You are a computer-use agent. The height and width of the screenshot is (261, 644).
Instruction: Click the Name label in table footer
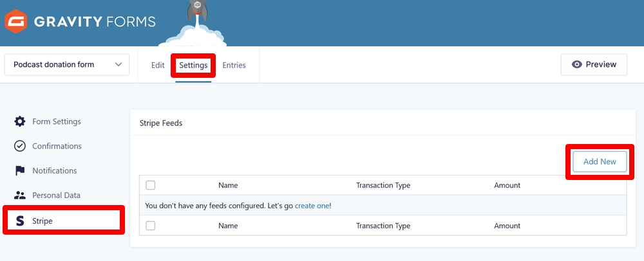pos(228,226)
